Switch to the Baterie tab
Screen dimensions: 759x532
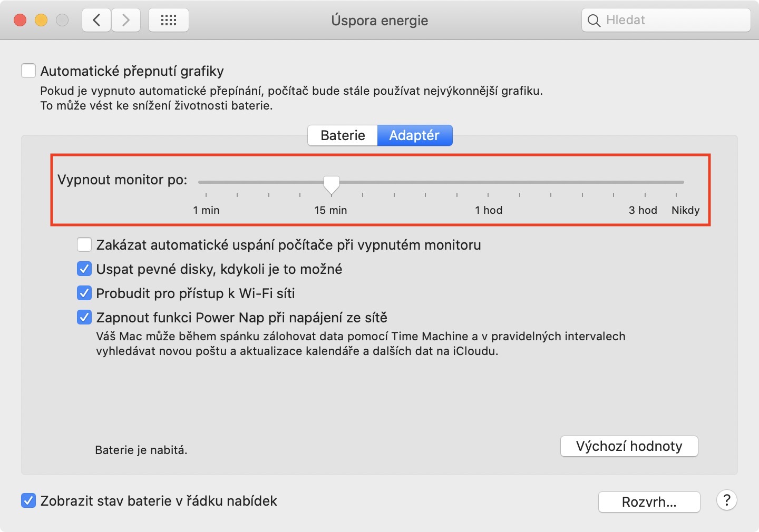[343, 135]
